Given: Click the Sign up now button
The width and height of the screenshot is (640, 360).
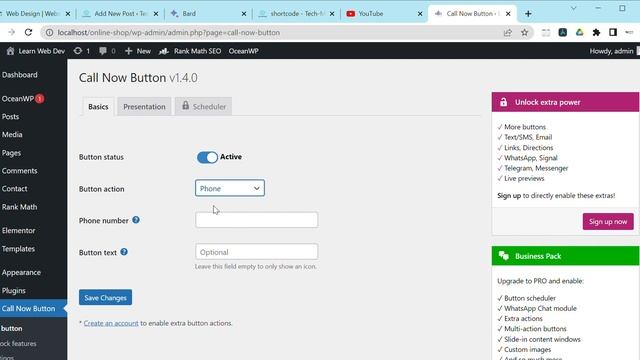Looking at the screenshot, I should [x=608, y=222].
